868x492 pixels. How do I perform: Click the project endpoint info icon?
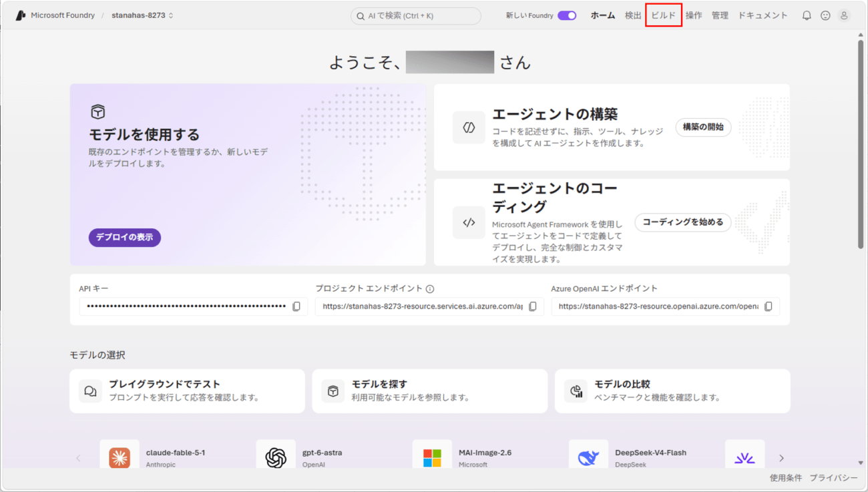click(x=430, y=289)
